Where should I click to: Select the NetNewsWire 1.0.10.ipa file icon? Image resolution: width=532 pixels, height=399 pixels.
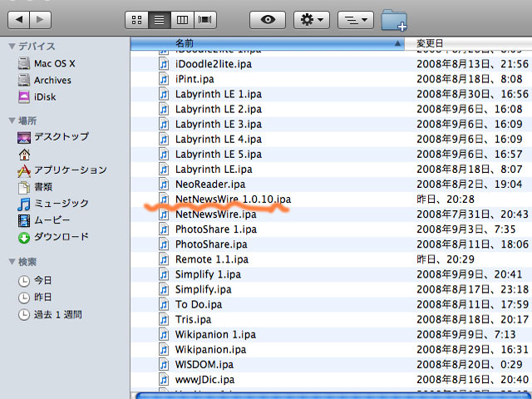pos(164,199)
